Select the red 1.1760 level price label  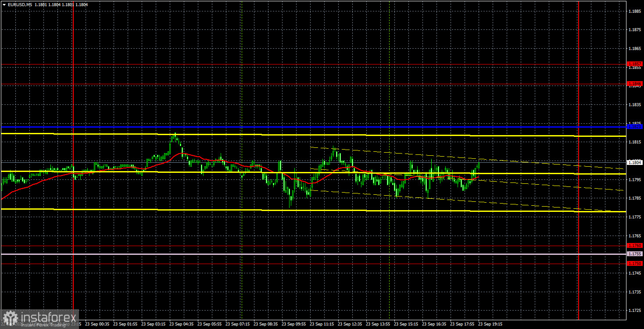click(635, 246)
